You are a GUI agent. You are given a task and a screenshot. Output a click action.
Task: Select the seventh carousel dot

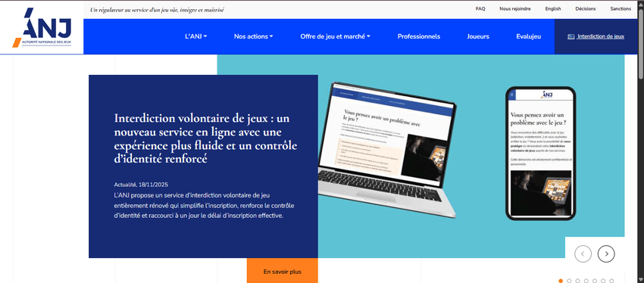pos(611,281)
